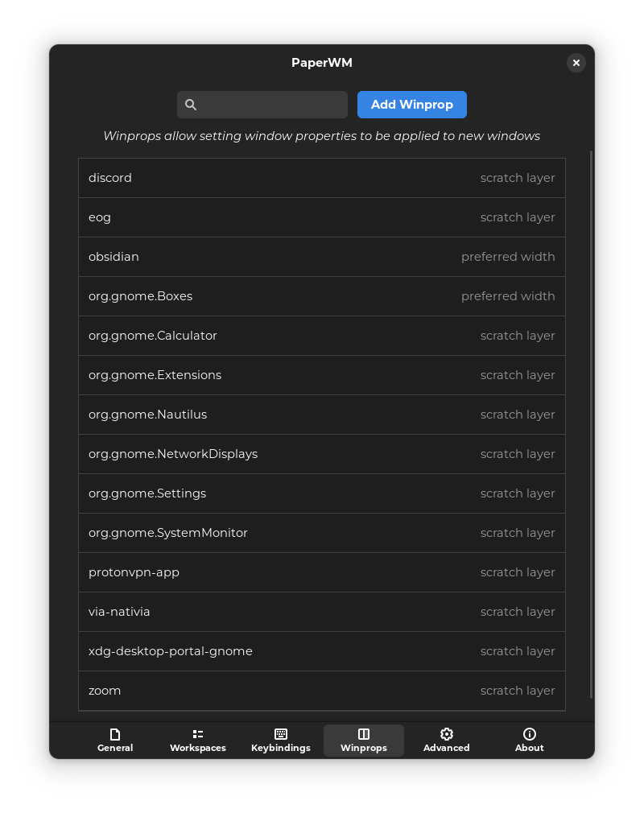Expand the org.gnome.Settings row
The image size is (644, 813).
(x=321, y=493)
